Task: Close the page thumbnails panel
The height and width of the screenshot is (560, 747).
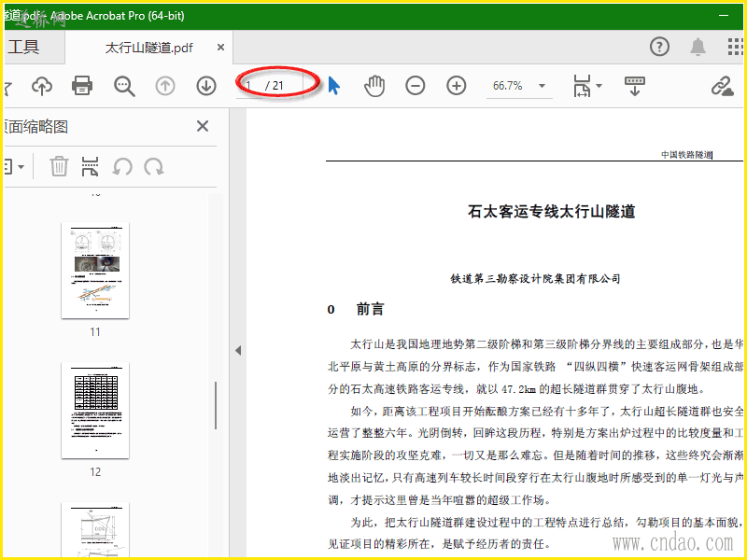Action: tap(203, 126)
